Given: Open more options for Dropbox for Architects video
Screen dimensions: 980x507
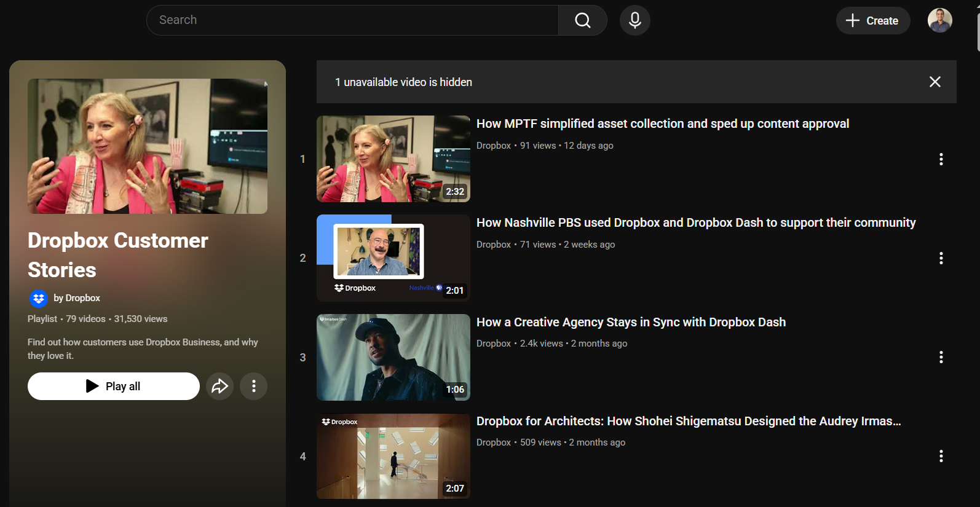Looking at the screenshot, I should (941, 456).
